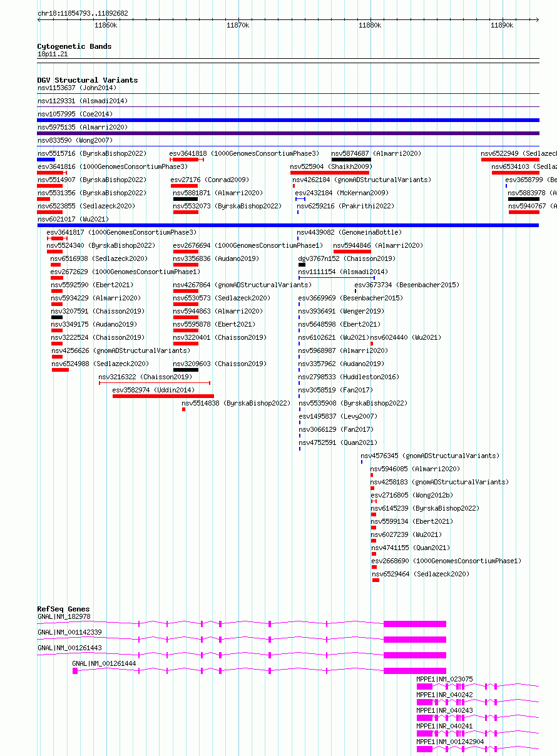The height and width of the screenshot is (756, 557).
Task: Click dgv3767n152 (Chaisson2019) label
Action: tap(347, 258)
